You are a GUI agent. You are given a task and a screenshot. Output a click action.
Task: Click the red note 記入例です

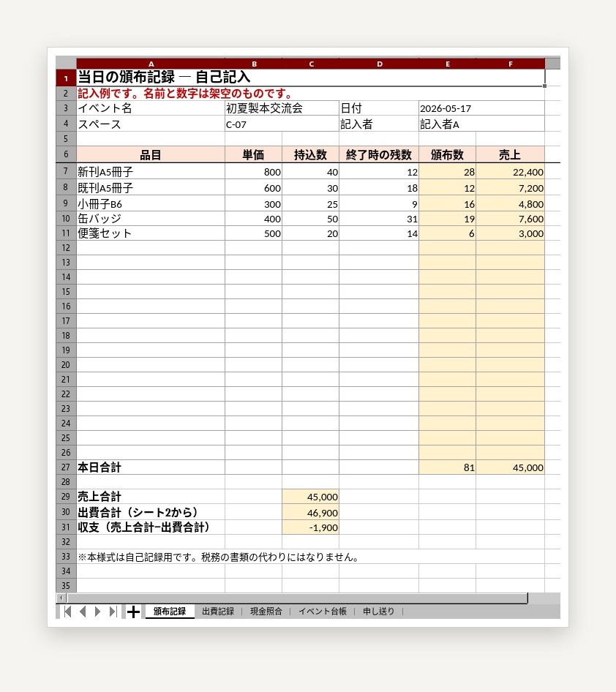[x=185, y=94]
